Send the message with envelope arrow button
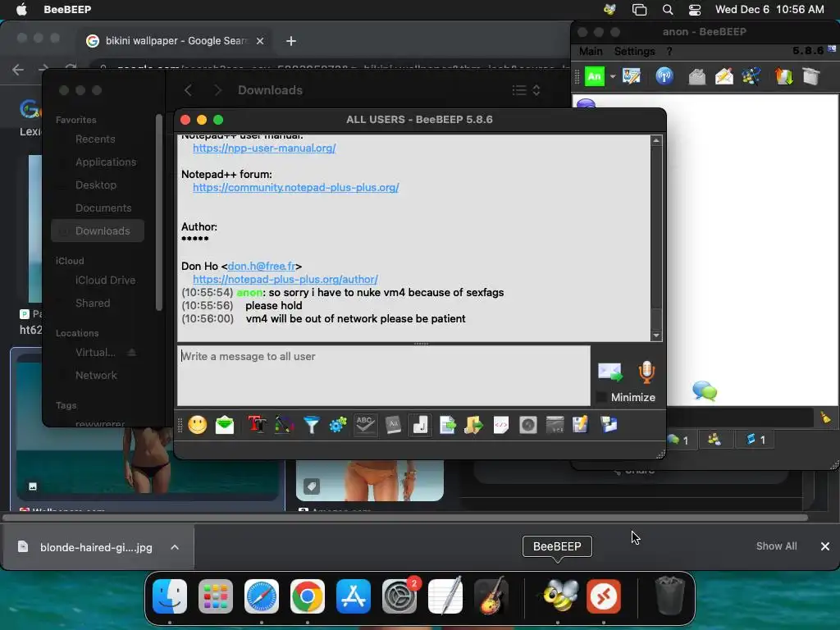The image size is (840, 630). coord(610,372)
